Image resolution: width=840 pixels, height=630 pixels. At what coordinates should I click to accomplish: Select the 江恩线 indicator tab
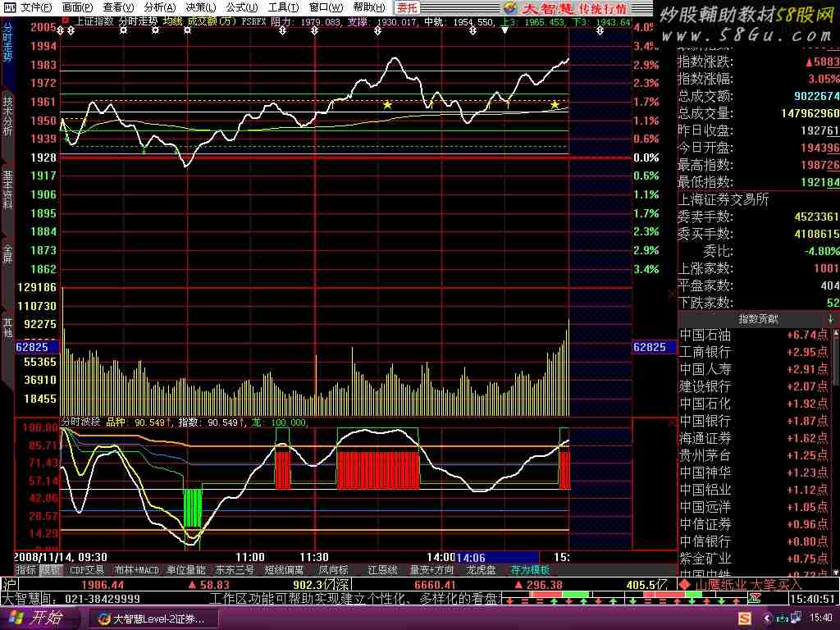[x=382, y=570]
